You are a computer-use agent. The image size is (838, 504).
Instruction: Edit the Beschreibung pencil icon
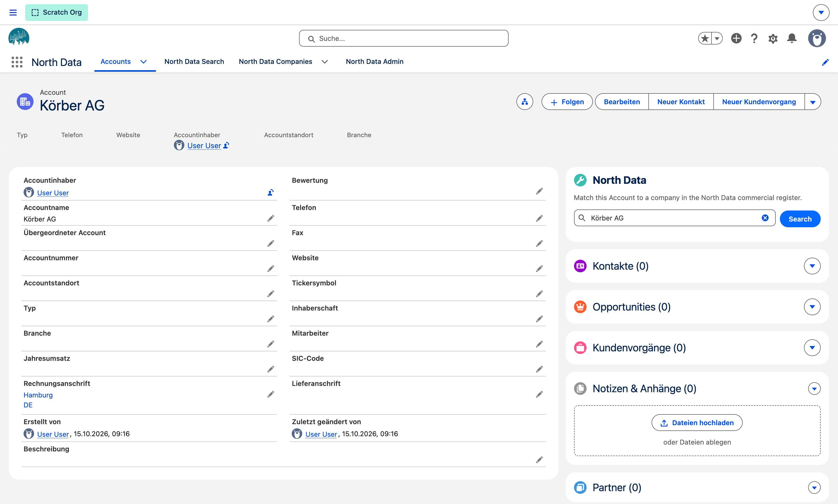point(539,460)
